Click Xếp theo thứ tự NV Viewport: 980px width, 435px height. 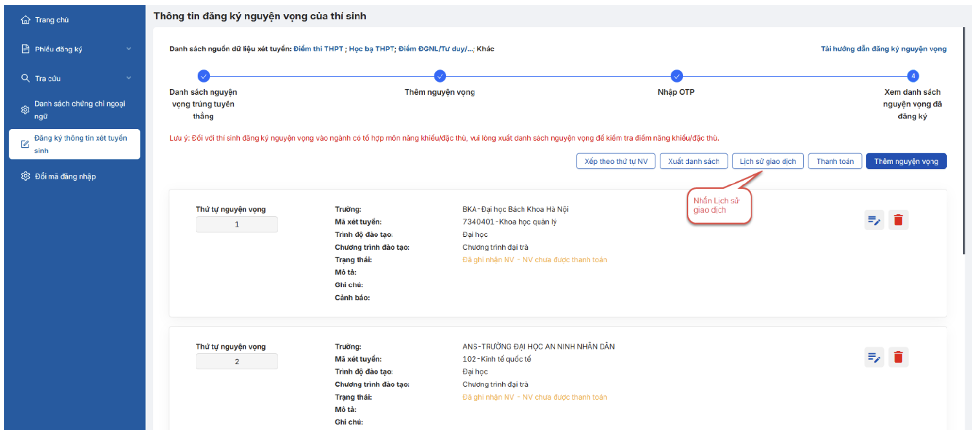click(616, 161)
